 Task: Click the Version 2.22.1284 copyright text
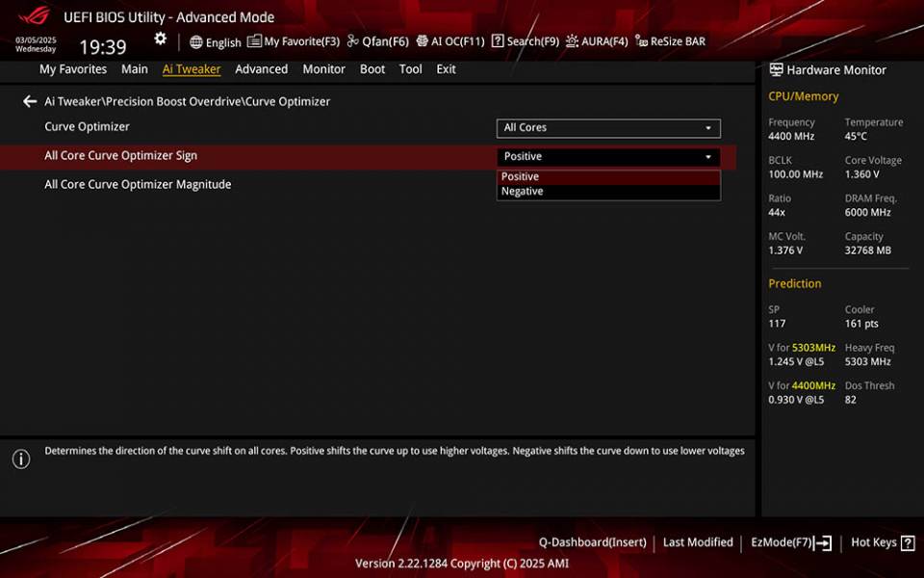pos(462,564)
